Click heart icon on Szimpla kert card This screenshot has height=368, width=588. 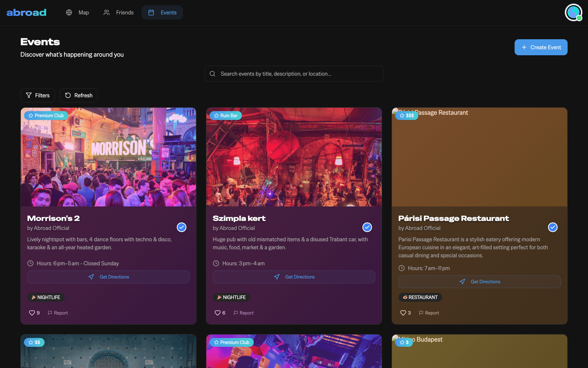coord(217,313)
